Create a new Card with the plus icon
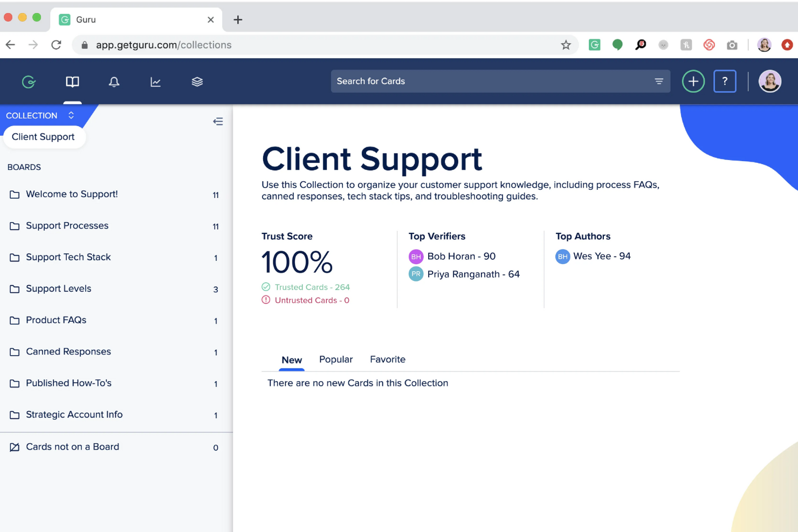798x532 pixels. (x=693, y=81)
